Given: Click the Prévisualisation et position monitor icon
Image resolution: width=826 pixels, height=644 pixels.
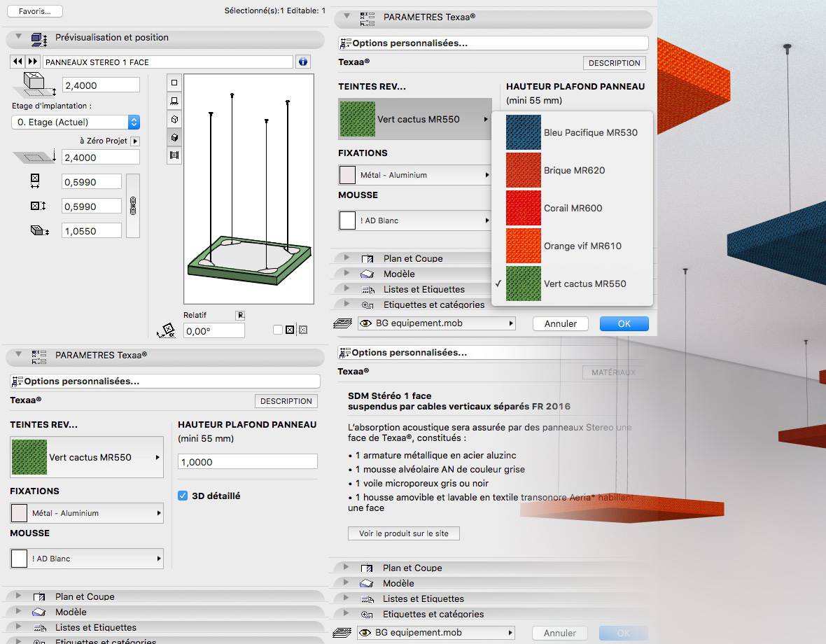Looking at the screenshot, I should [x=39, y=38].
